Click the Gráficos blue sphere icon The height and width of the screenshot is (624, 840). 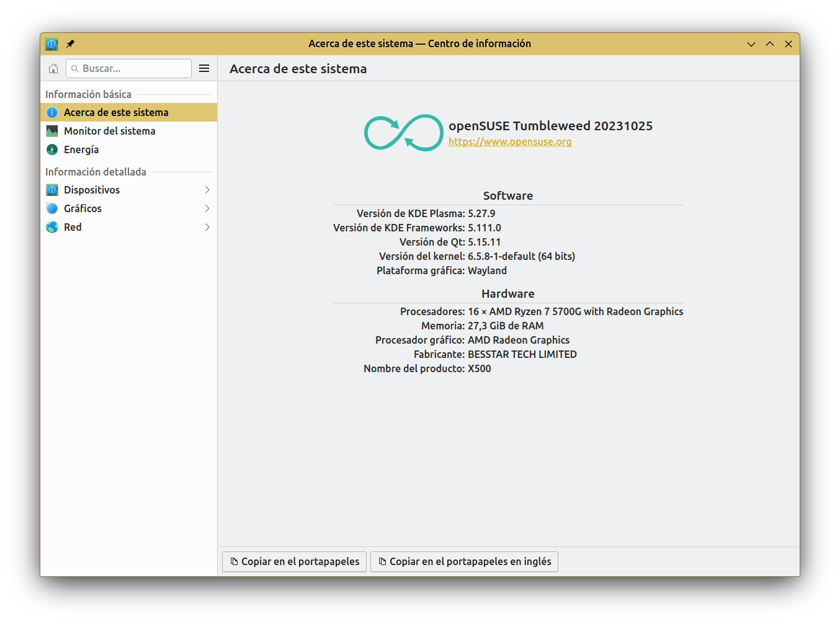pos(52,208)
